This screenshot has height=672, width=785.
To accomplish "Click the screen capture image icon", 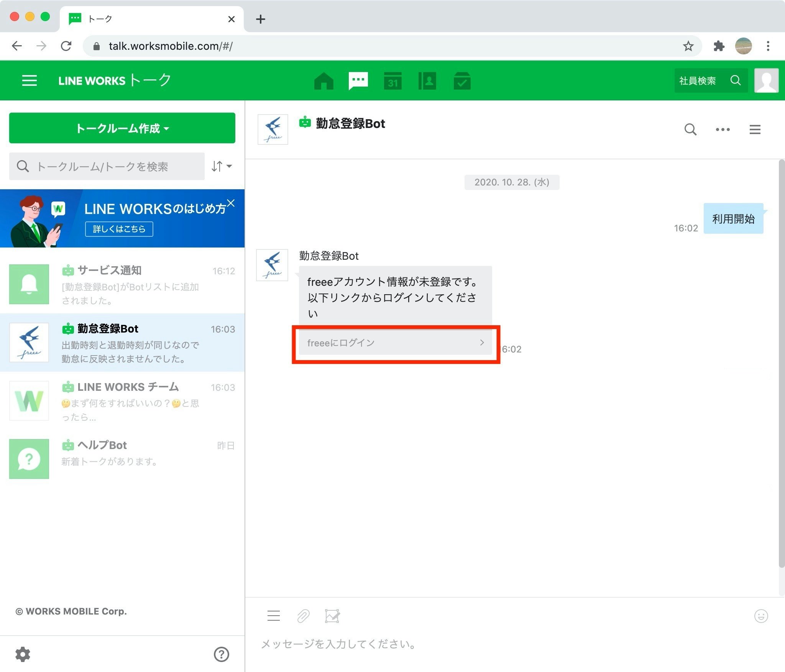I will tap(332, 616).
